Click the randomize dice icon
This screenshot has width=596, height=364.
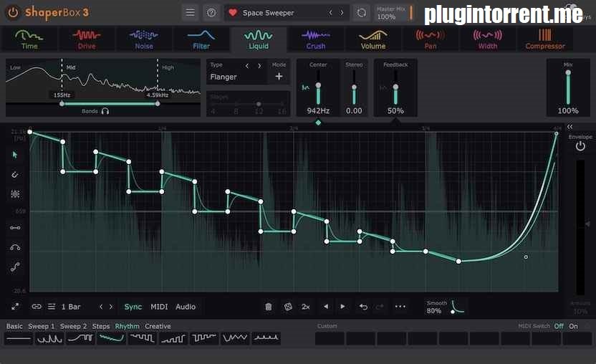click(288, 307)
